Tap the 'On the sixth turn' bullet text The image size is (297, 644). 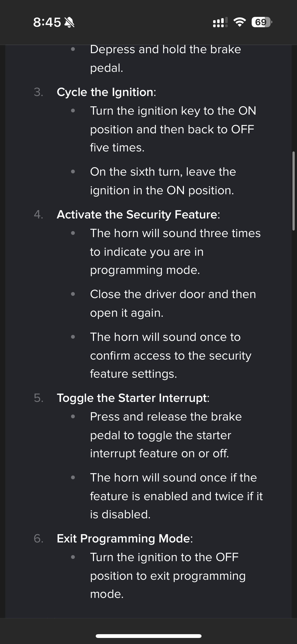click(163, 181)
